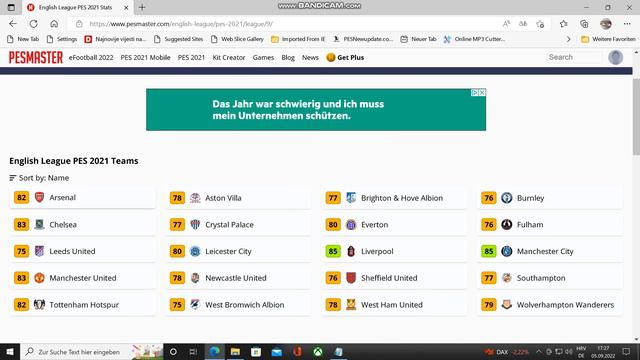Screen dimensions: 640x360
Task: Open the PES 2021 Mobile menu
Action: [x=145, y=58]
